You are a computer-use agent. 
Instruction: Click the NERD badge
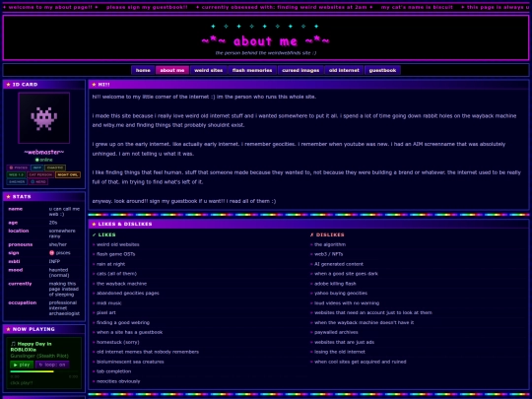tap(38, 182)
